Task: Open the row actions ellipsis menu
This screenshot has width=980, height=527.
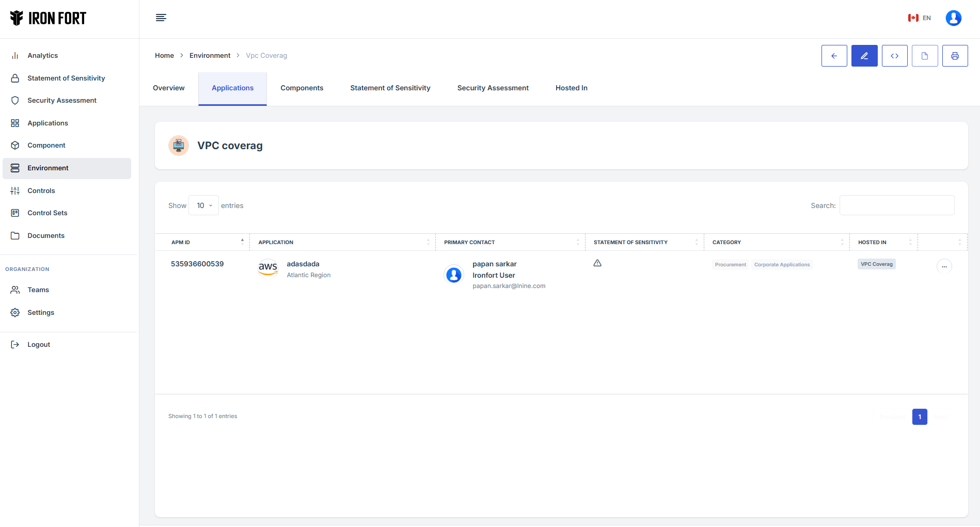Action: coord(944,266)
